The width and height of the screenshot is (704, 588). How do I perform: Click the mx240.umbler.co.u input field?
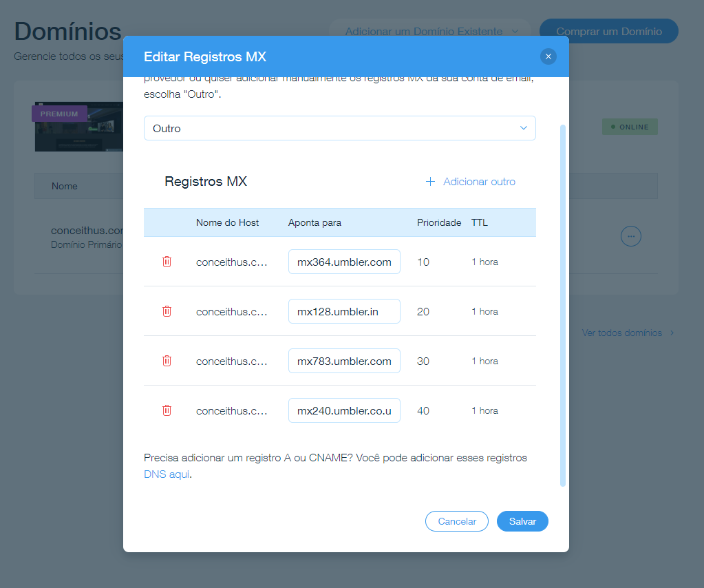coord(344,410)
